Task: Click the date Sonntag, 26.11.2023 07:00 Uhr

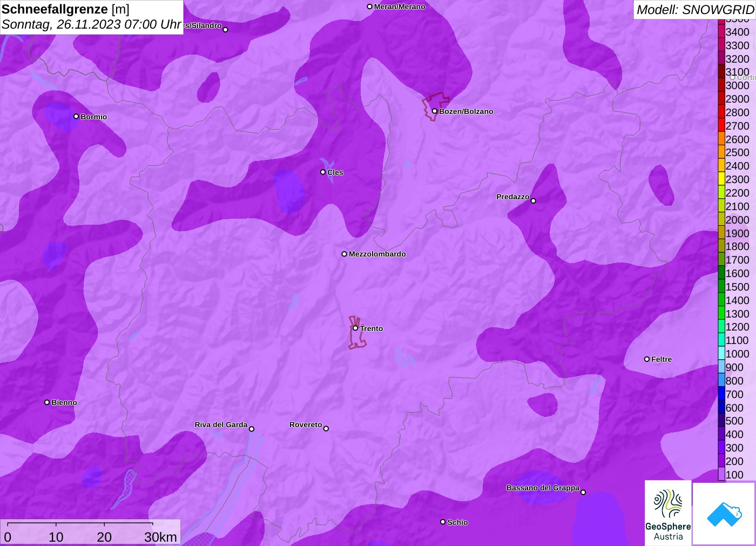Action: tap(91, 24)
